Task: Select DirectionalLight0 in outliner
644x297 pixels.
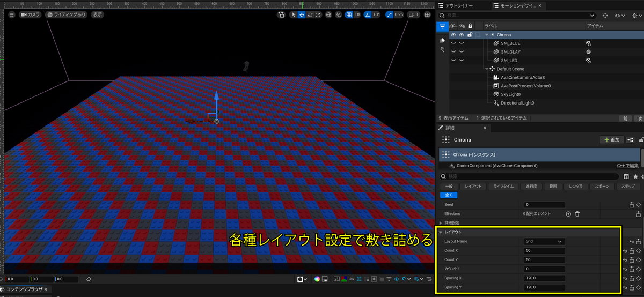Action: (x=517, y=103)
